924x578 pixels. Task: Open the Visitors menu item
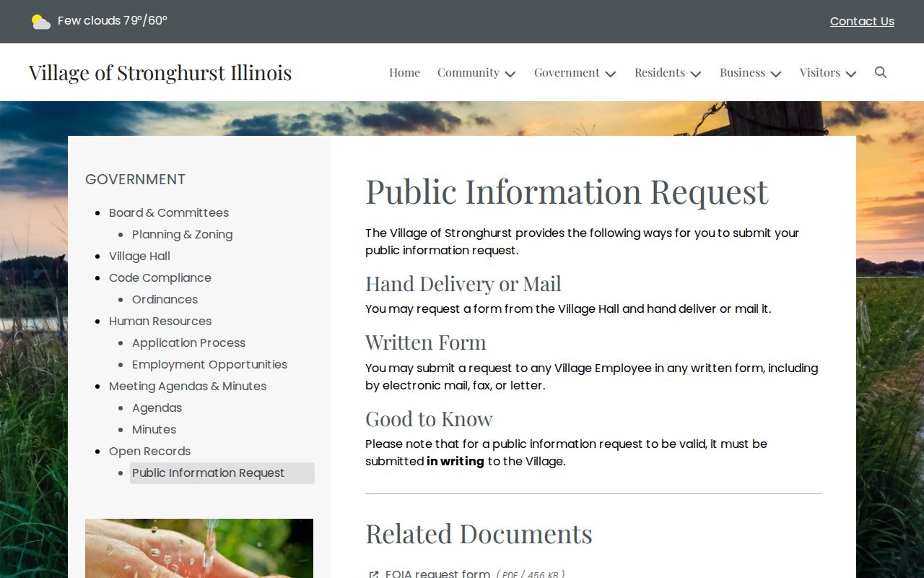tap(819, 72)
